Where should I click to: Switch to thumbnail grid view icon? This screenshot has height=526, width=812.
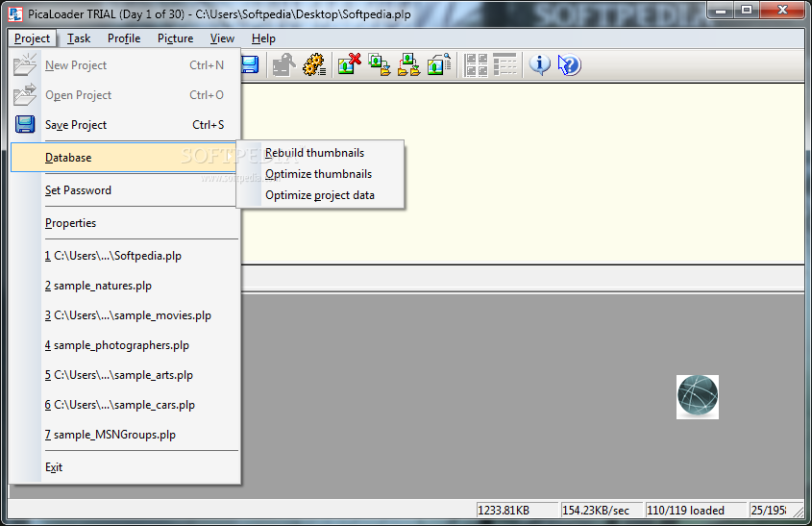(476, 64)
